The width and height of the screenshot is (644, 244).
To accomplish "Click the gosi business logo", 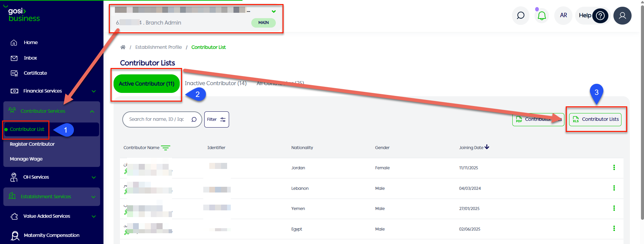I will pos(24,15).
